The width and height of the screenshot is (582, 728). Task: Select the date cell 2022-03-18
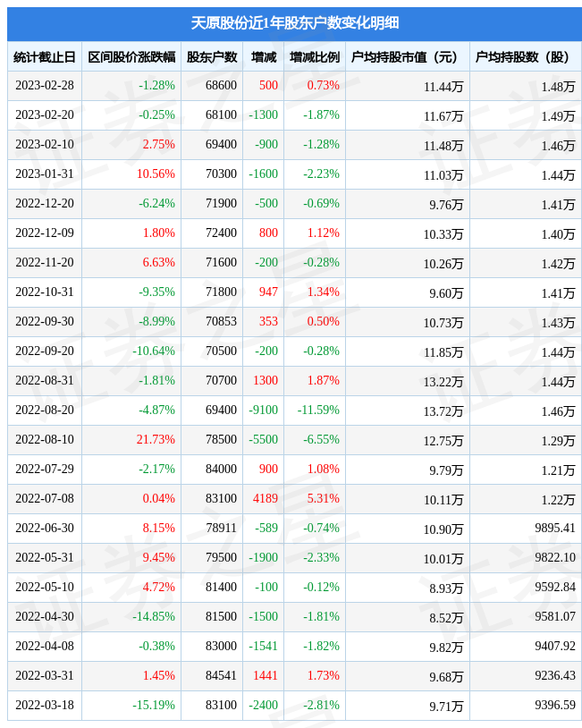pyautogui.click(x=45, y=706)
